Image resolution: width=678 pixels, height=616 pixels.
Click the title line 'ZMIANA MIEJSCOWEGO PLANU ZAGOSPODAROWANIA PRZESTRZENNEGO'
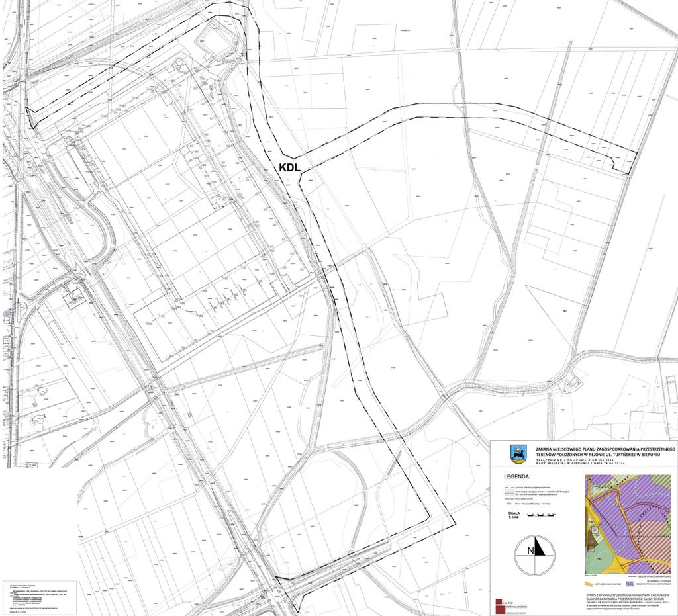[605, 450]
